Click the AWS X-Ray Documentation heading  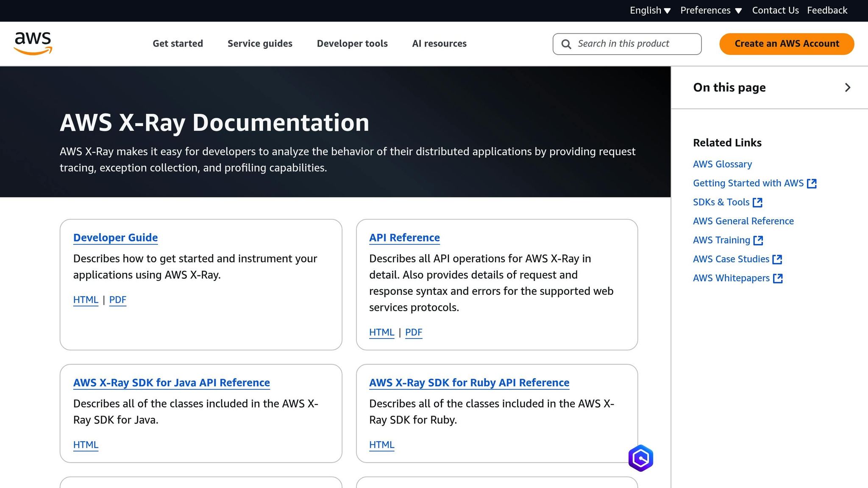pos(214,123)
